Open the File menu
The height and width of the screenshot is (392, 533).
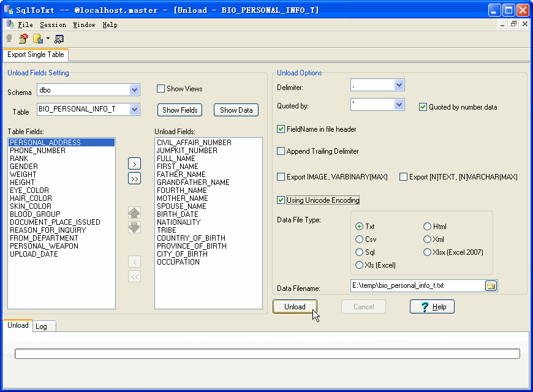pyautogui.click(x=26, y=25)
